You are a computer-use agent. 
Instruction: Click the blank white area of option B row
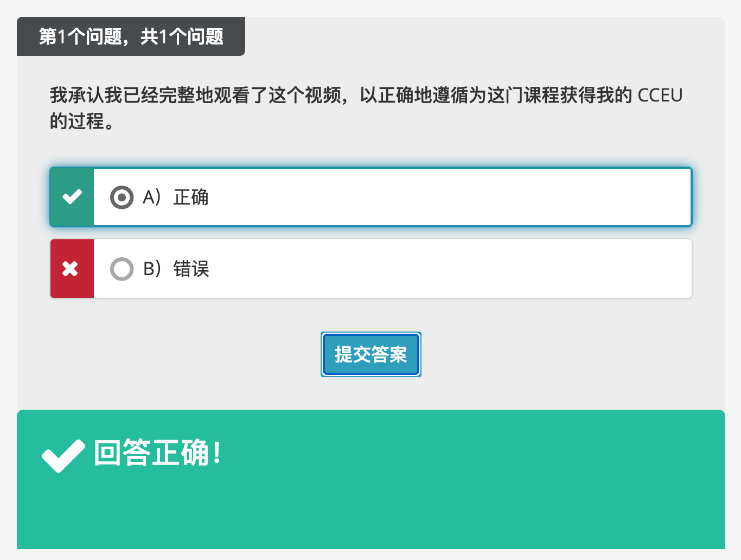[x=434, y=269]
